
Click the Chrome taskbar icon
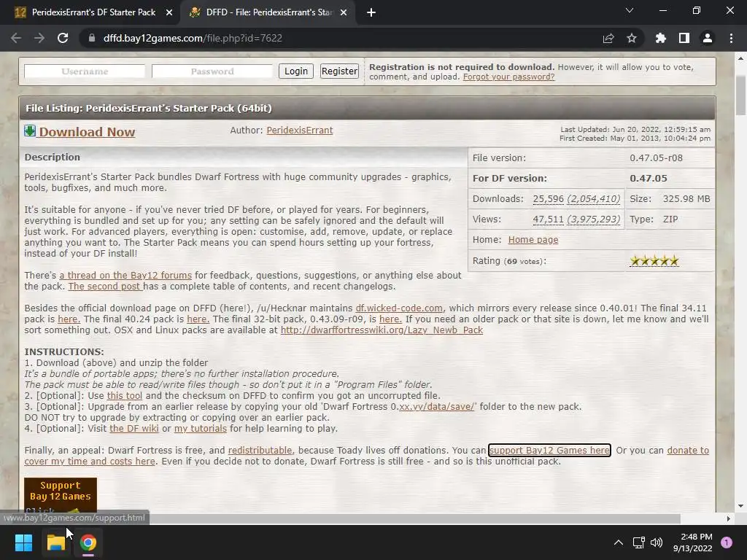[x=88, y=542]
